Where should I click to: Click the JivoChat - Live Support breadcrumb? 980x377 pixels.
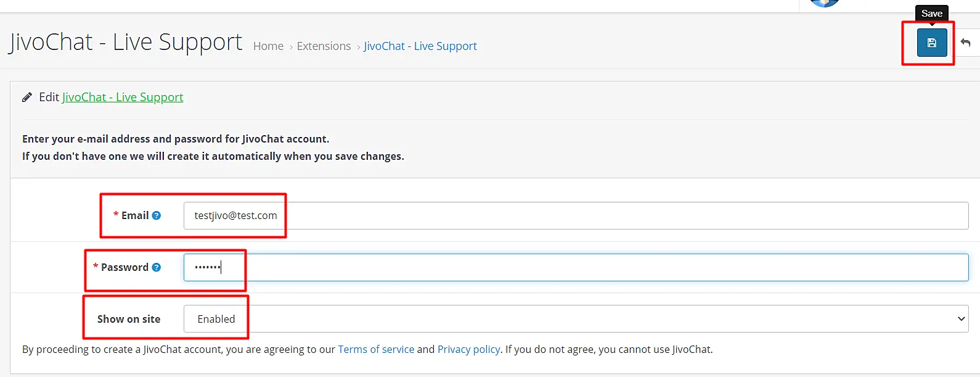point(420,46)
